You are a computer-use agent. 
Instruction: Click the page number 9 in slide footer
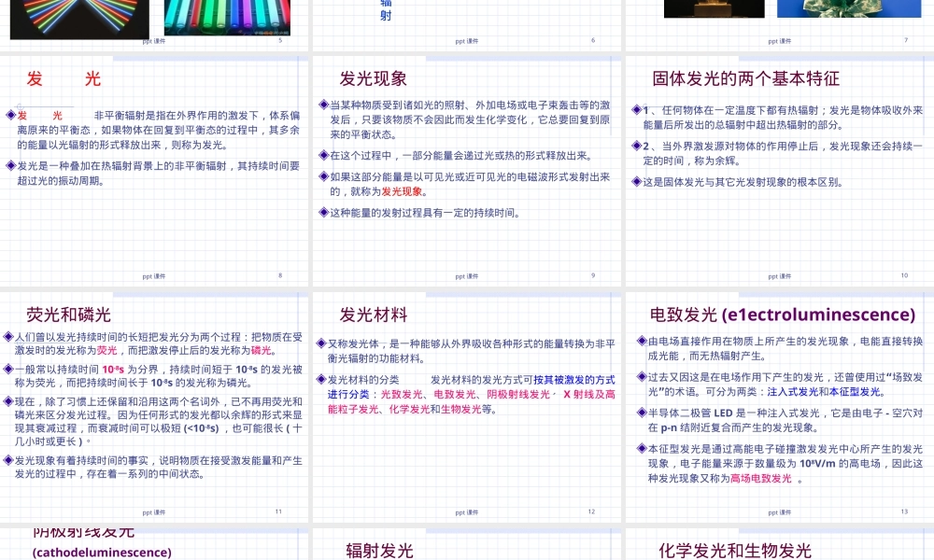(x=593, y=275)
